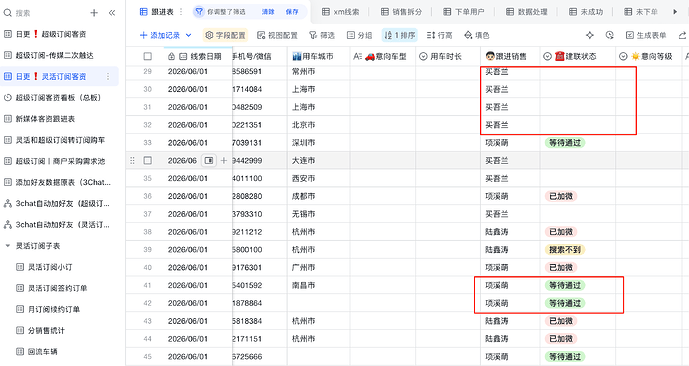Open the 手机号/微信 column header
Image resolution: width=689 pixels, height=366 pixels.
(x=260, y=56)
